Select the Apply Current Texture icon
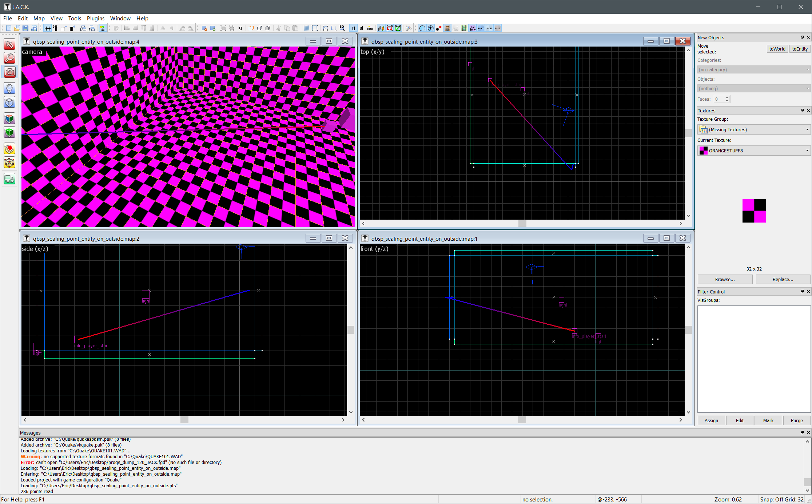 [9, 132]
